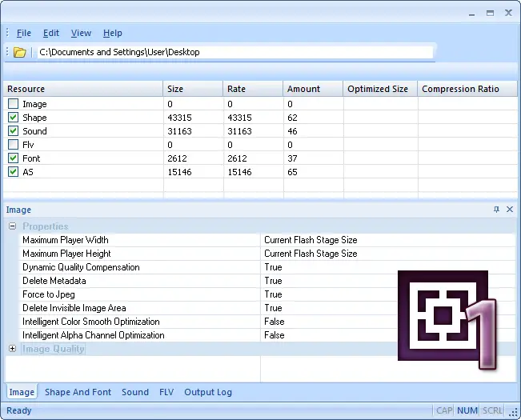Collapse the Properties section

(13, 226)
